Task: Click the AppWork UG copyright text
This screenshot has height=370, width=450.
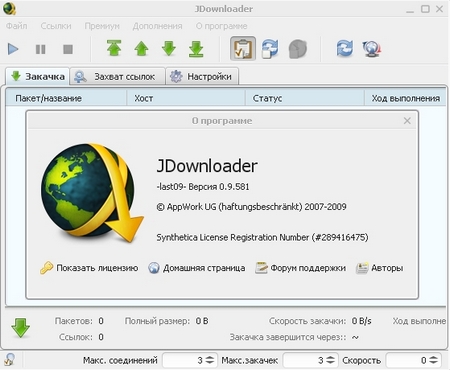Action: pos(251,207)
